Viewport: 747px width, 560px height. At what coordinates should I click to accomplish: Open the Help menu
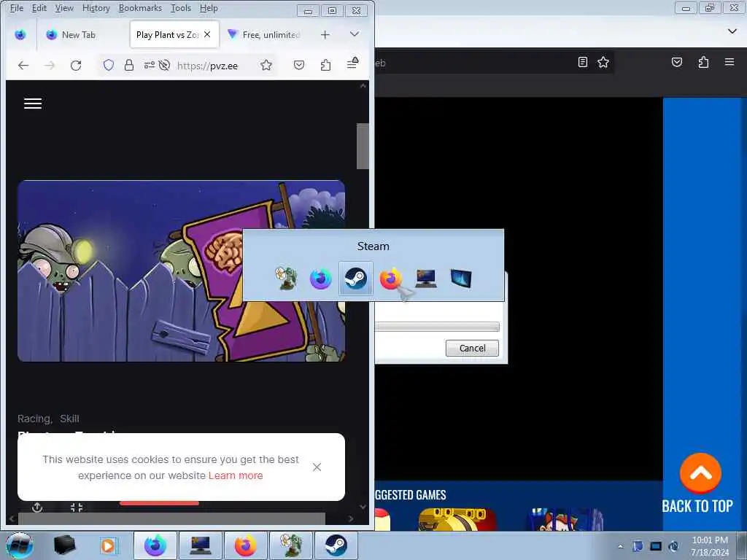tap(209, 8)
